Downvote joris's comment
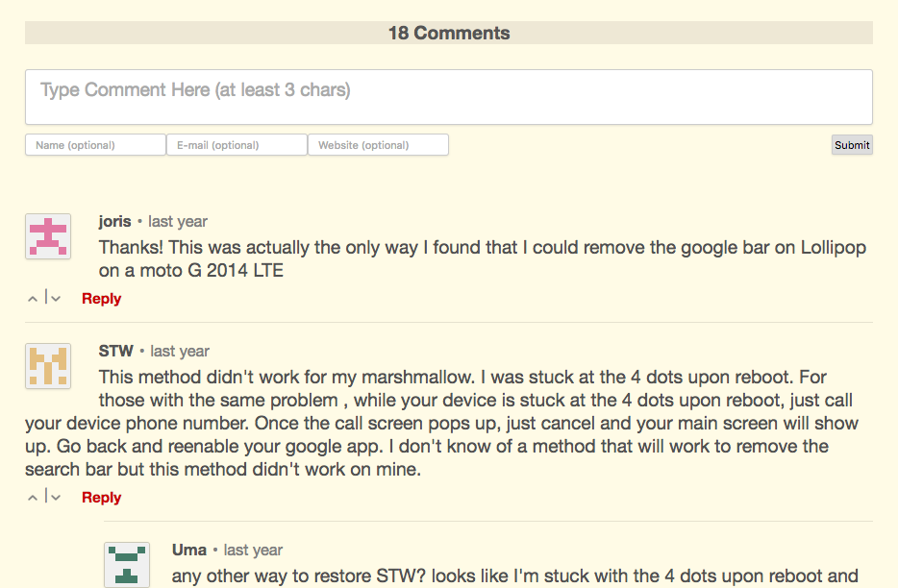The width and height of the screenshot is (898, 588). tap(56, 299)
